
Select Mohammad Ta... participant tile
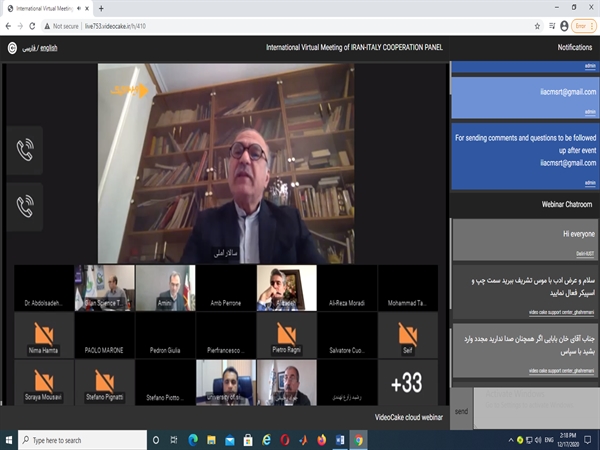pos(408,288)
